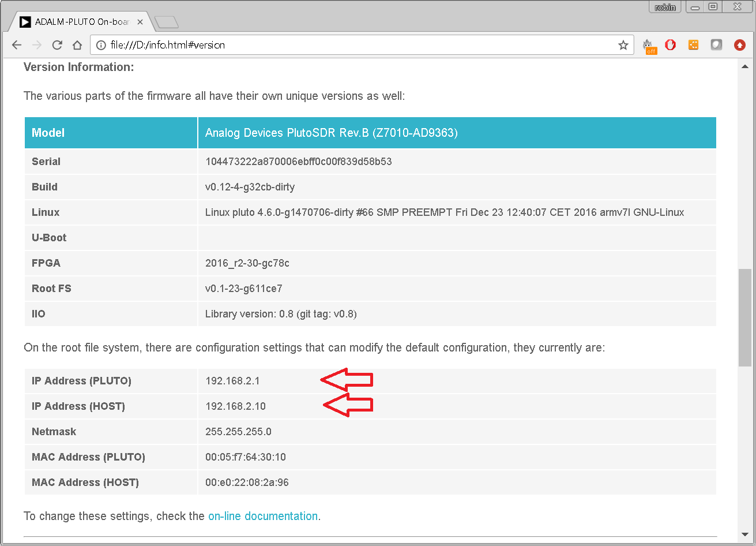Select the Serial number row value
Image resolution: width=756 pixels, height=546 pixels.
coord(298,161)
